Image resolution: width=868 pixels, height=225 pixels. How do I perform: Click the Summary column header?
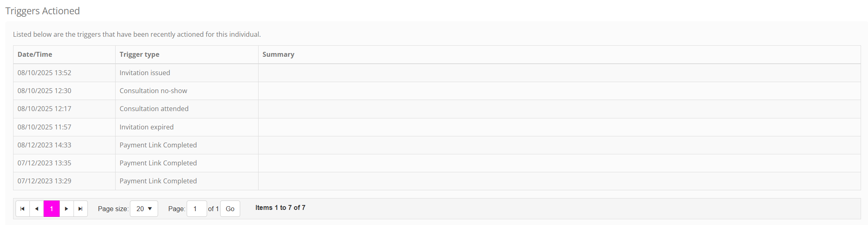pyautogui.click(x=278, y=54)
